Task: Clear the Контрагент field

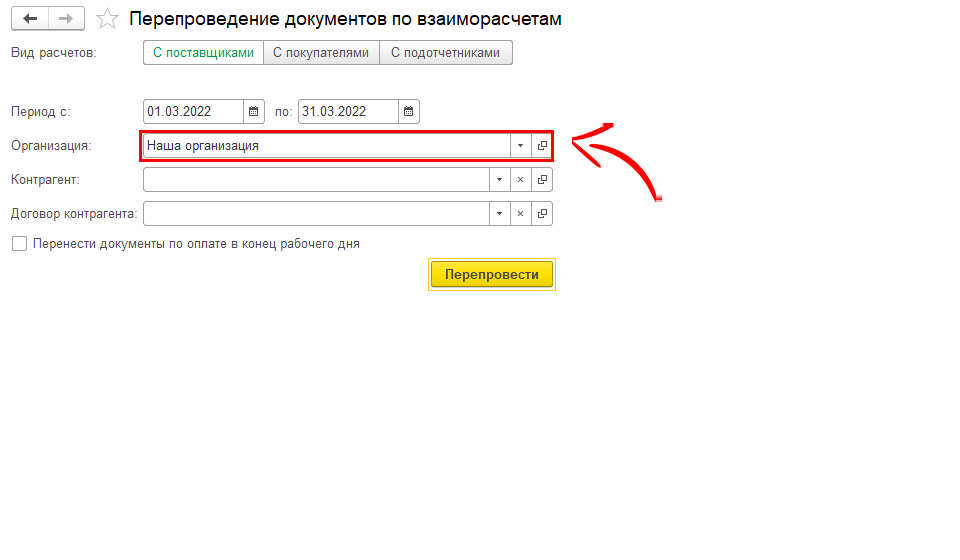Action: coord(520,180)
